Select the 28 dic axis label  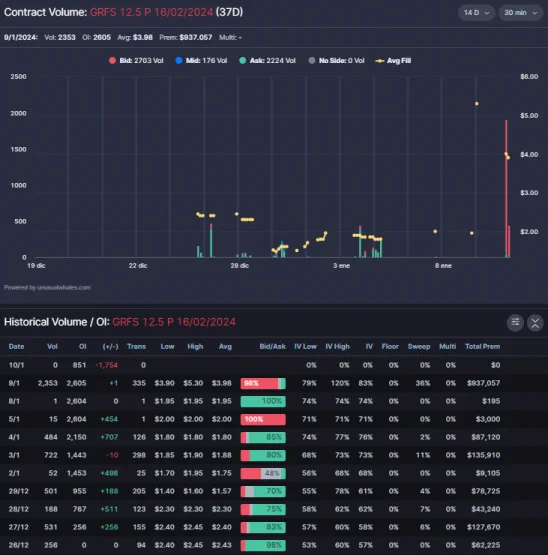click(x=240, y=265)
